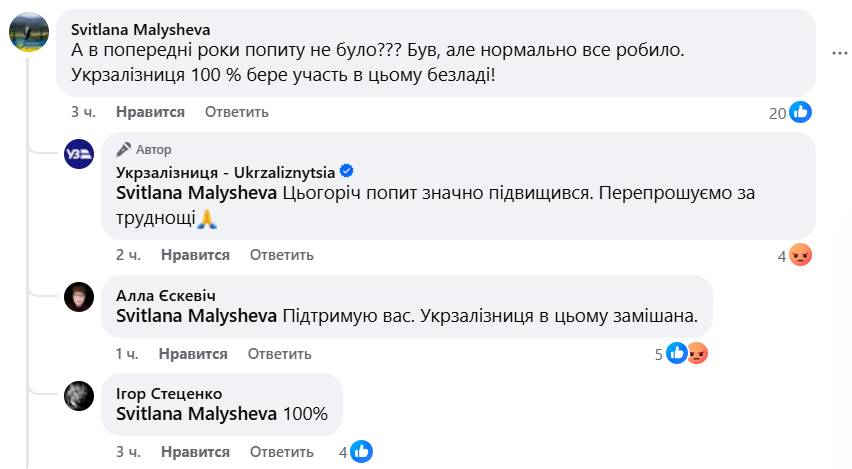Like the Ukrzaliznytsia reply
The width and height of the screenshot is (852, 469).
pyautogui.click(x=195, y=255)
